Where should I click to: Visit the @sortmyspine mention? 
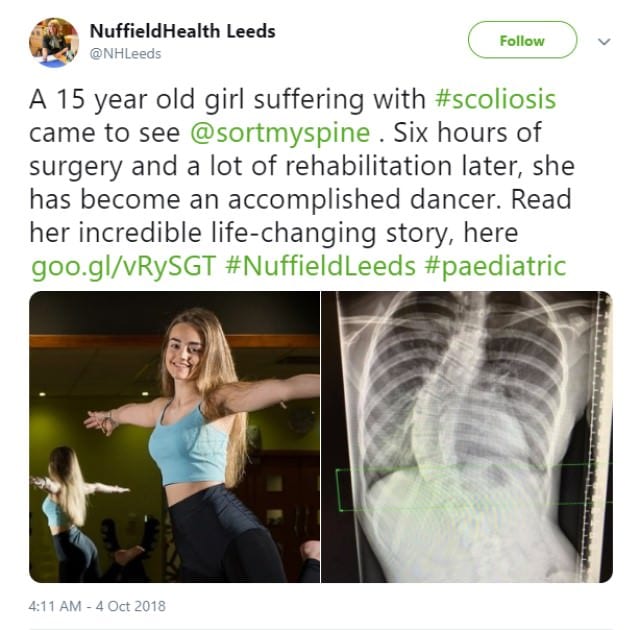tap(308, 133)
